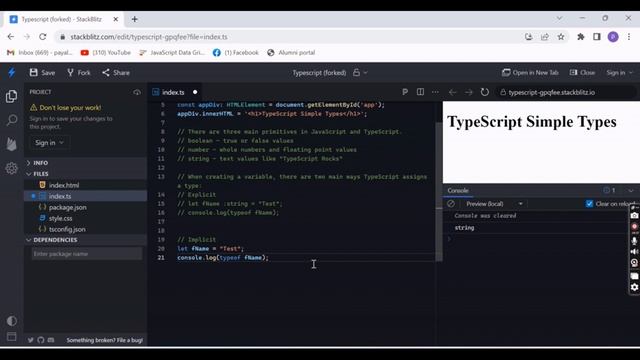Open the Search sidebar icon

[x=12, y=120]
